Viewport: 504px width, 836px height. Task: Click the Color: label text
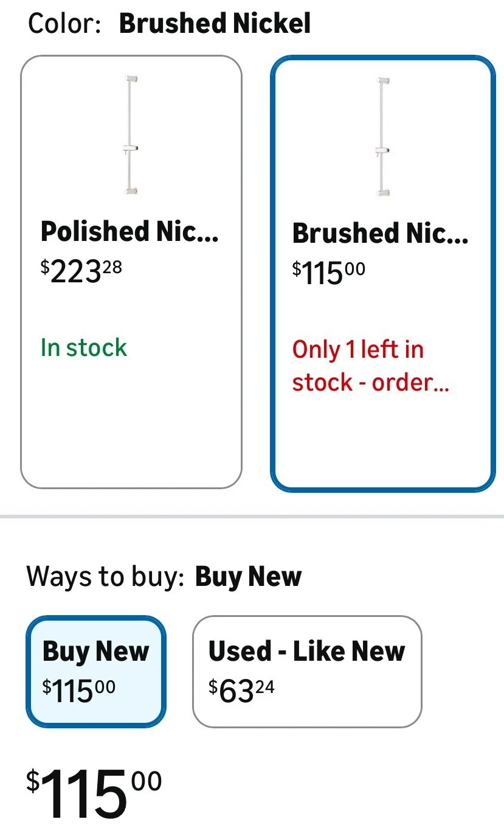64,24
